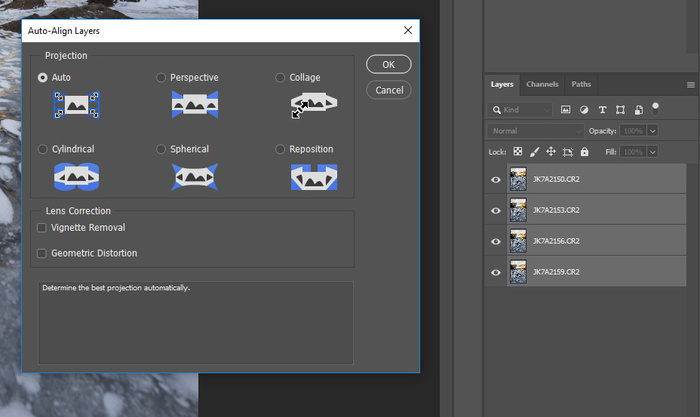Click the adjustment layer filter icon
Screen dimensions: 700x417
[584, 109]
